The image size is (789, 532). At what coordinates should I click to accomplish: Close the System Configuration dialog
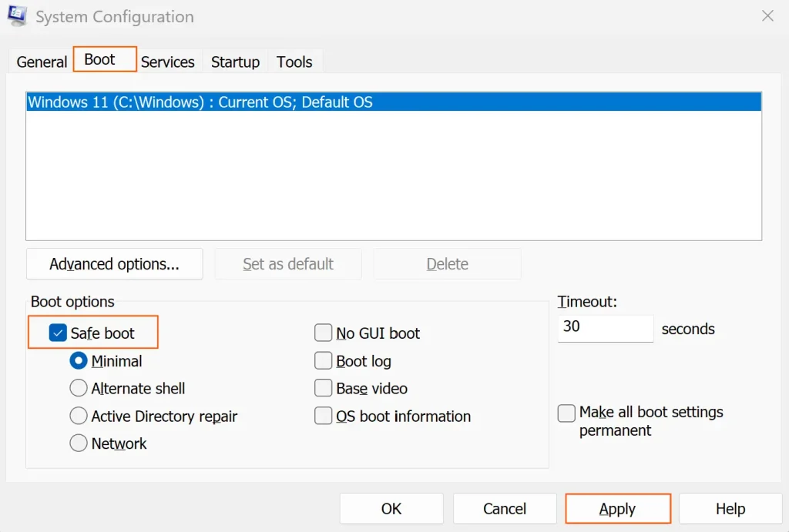click(x=767, y=16)
